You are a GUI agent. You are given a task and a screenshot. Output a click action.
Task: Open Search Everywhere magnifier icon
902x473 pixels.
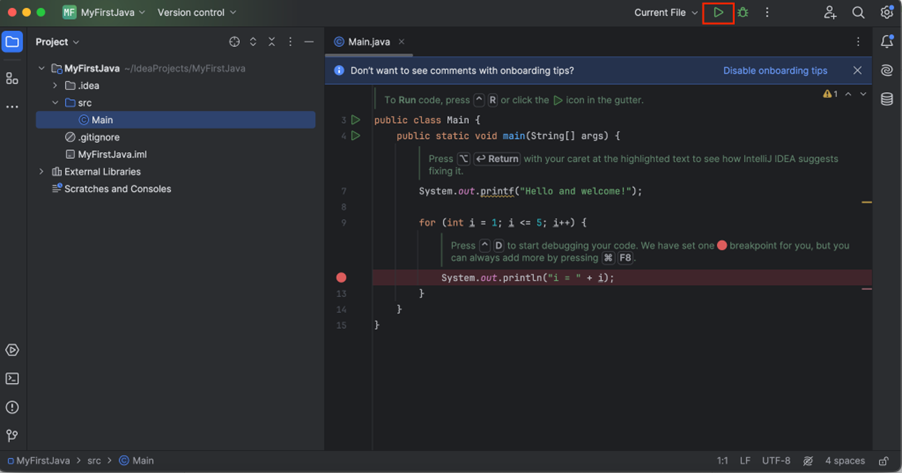(858, 13)
